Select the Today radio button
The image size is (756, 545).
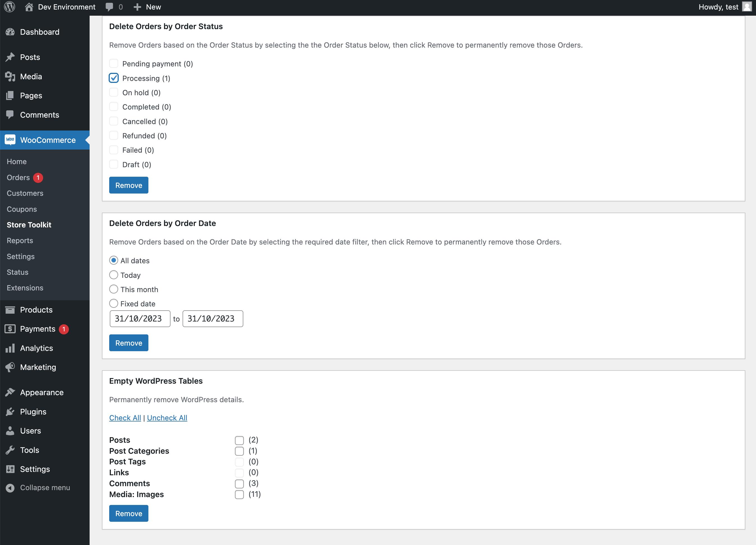[113, 275]
